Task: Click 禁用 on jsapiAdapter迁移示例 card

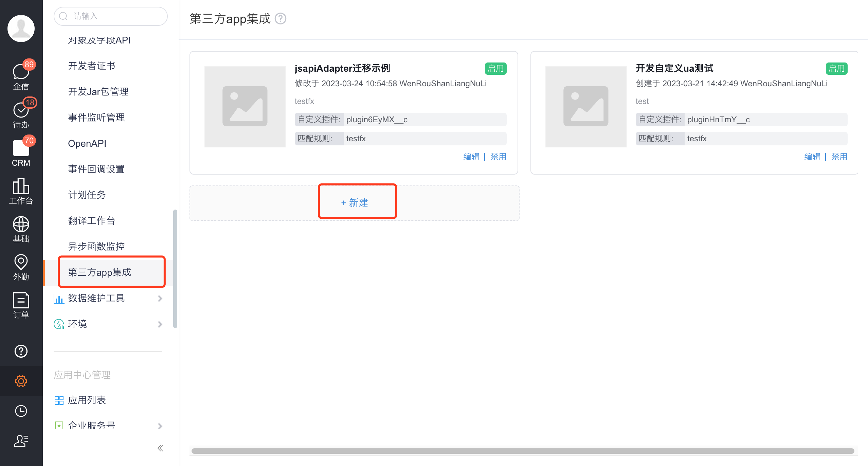Action: (x=498, y=157)
